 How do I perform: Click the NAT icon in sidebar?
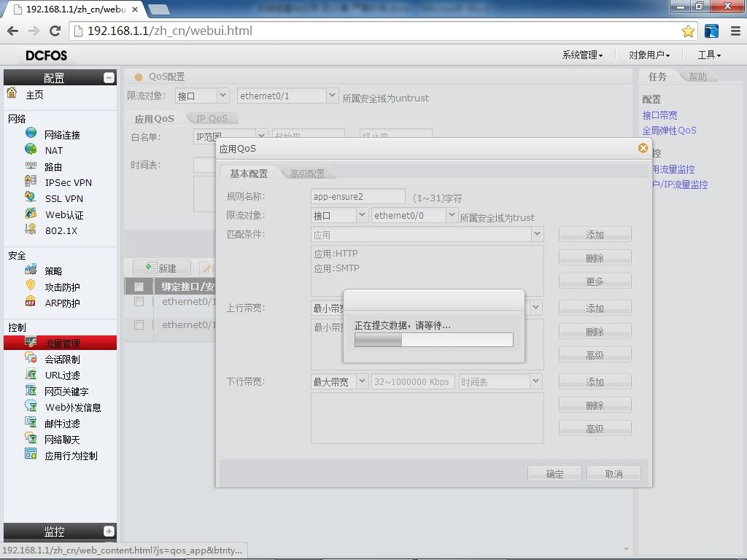pos(31,149)
